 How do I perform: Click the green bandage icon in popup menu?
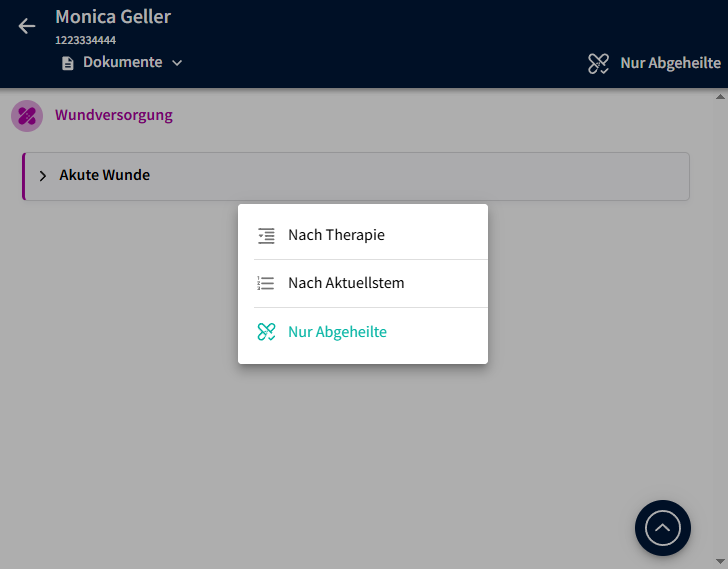pyautogui.click(x=265, y=332)
